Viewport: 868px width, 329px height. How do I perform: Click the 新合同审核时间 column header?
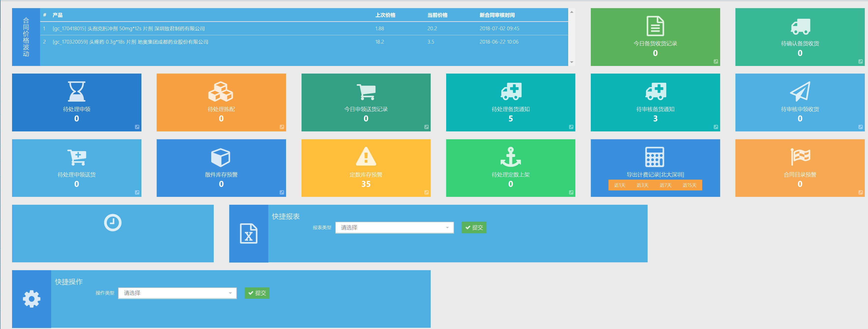pyautogui.click(x=497, y=15)
